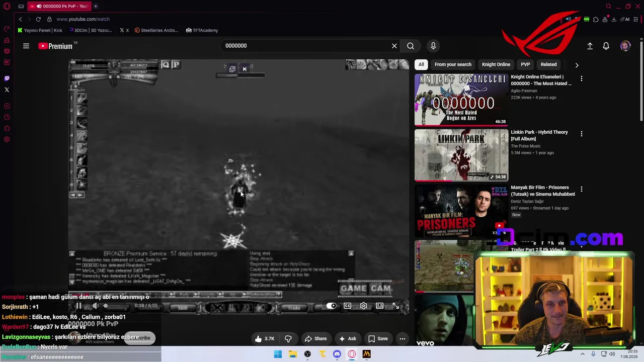Open a new browser tab

[96, 7]
